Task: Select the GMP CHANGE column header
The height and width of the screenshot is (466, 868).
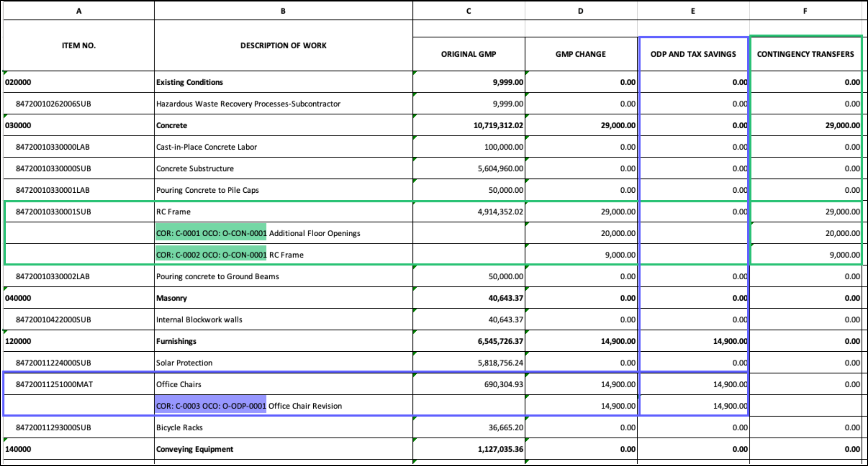Action: pyautogui.click(x=580, y=54)
